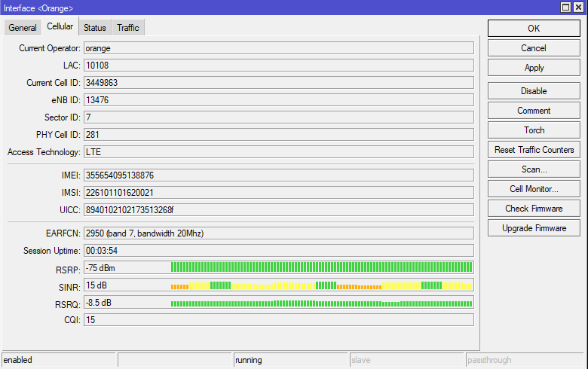Click the 'slave' status bar entry
Image resolution: width=588 pixels, height=369 pixels.
tap(407, 360)
